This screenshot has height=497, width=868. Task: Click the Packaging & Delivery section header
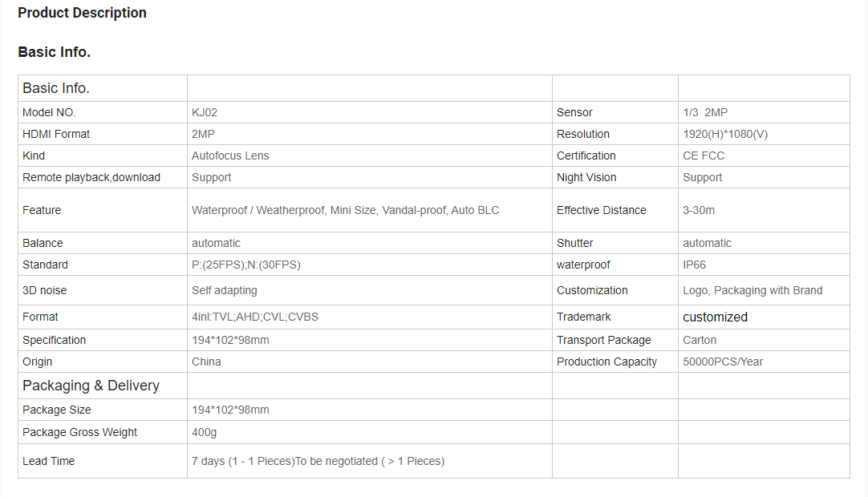pos(91,386)
